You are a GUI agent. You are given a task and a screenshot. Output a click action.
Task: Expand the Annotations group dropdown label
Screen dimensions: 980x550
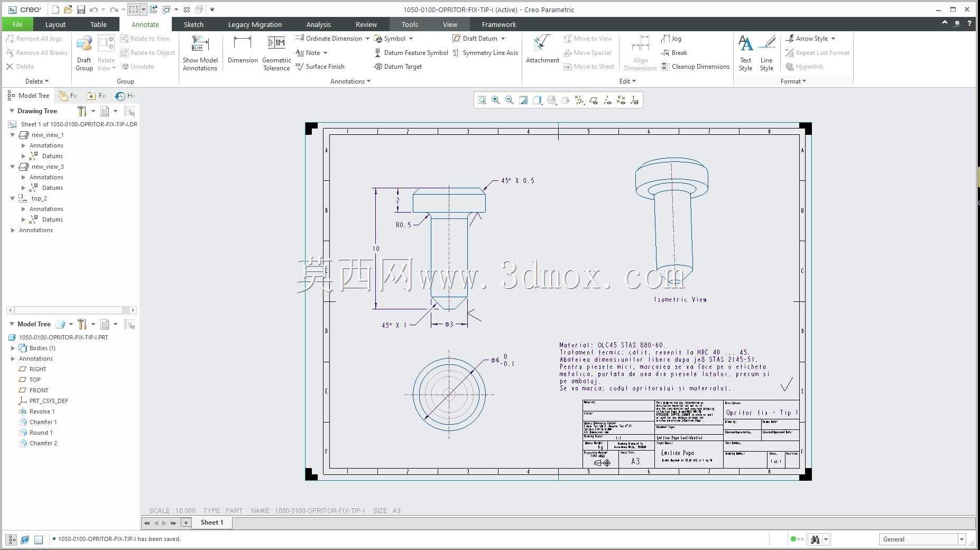pos(350,81)
